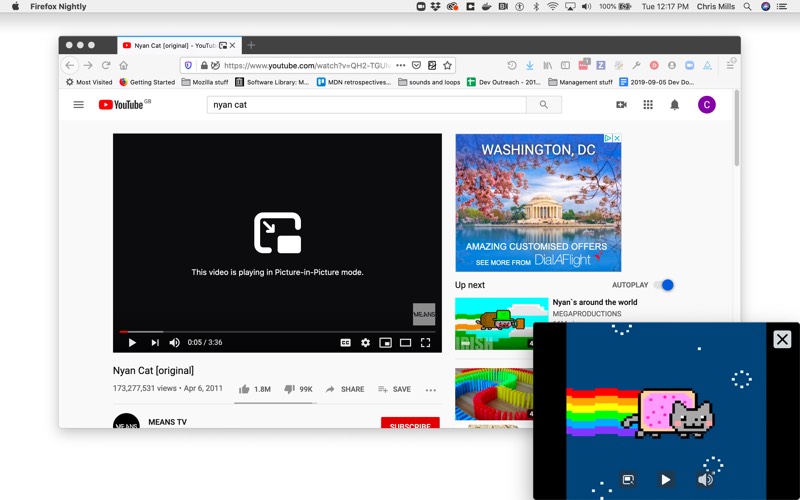Image resolution: width=800 pixels, height=500 pixels.
Task: Open the player settings gear
Action: click(365, 342)
